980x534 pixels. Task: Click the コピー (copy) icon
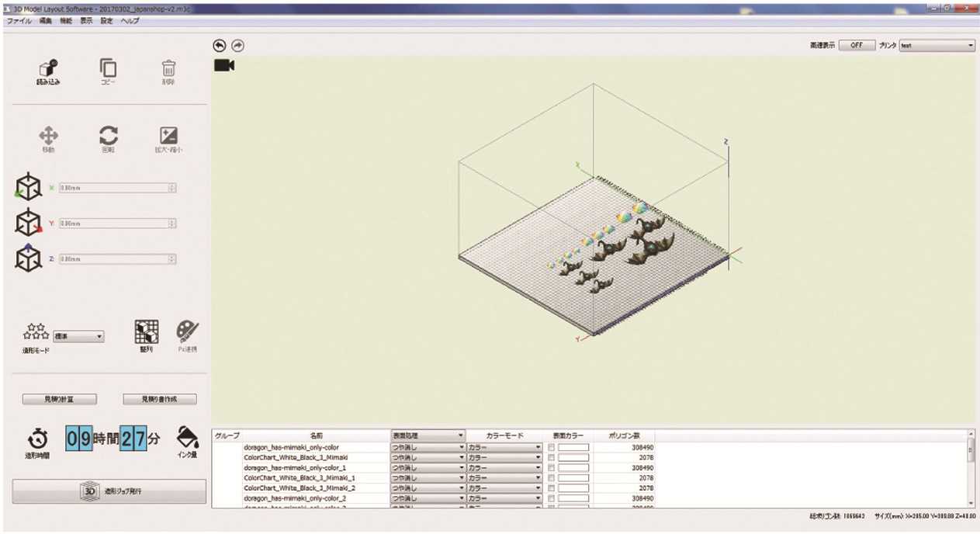click(x=108, y=70)
